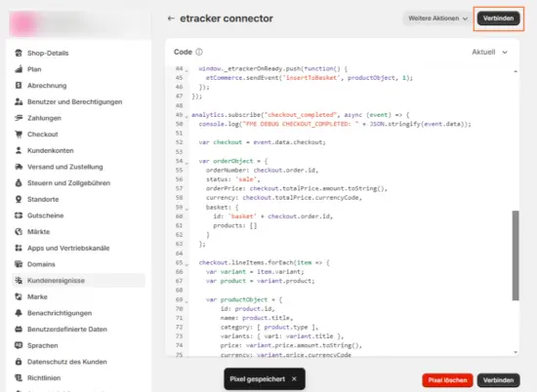Click the Steuern und Zollgebühren icon
Image resolution: width=537 pixels, height=392 pixels.
click(19, 183)
